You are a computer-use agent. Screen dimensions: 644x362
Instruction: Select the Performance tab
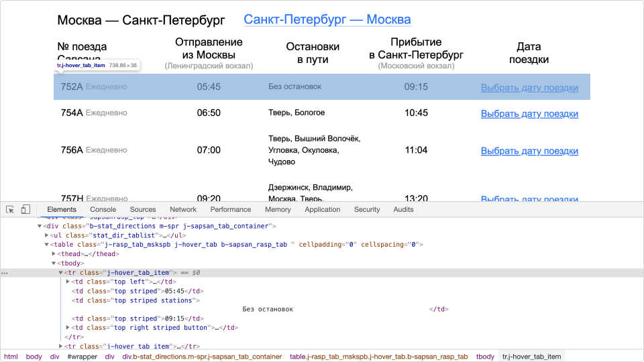pyautogui.click(x=230, y=209)
